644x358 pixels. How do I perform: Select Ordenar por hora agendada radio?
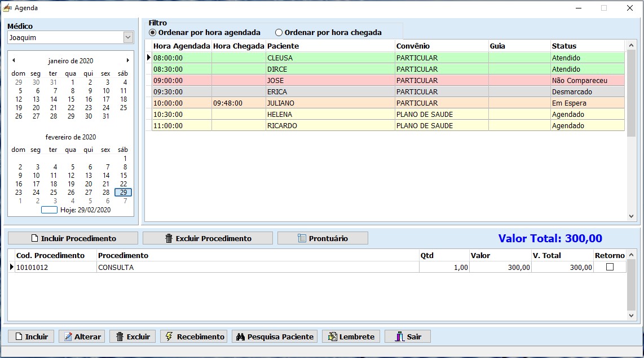pos(153,33)
